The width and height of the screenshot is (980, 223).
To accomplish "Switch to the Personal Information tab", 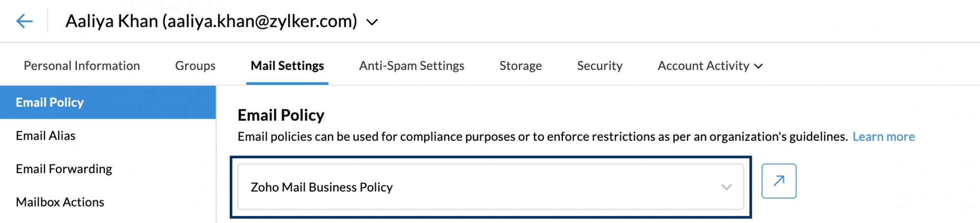I will [x=82, y=66].
